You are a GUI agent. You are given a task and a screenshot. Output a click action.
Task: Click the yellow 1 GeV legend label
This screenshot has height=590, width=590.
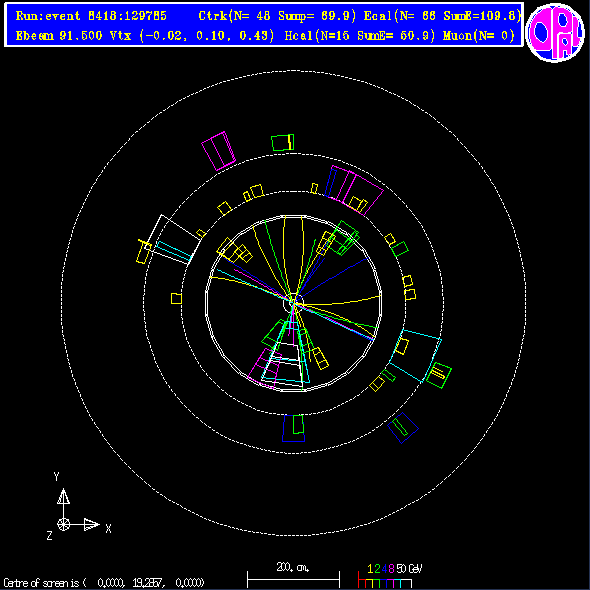coord(371,569)
